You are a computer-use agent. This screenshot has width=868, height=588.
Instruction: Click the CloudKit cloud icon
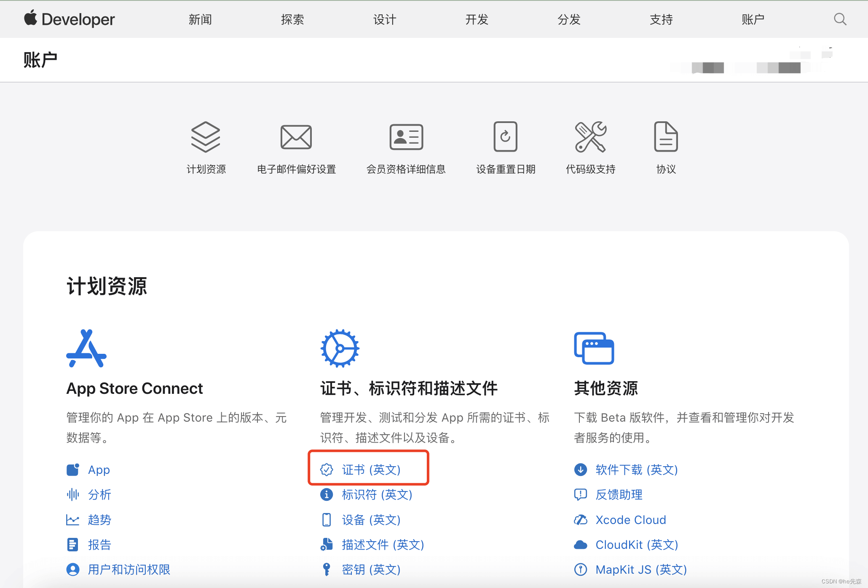click(x=581, y=545)
